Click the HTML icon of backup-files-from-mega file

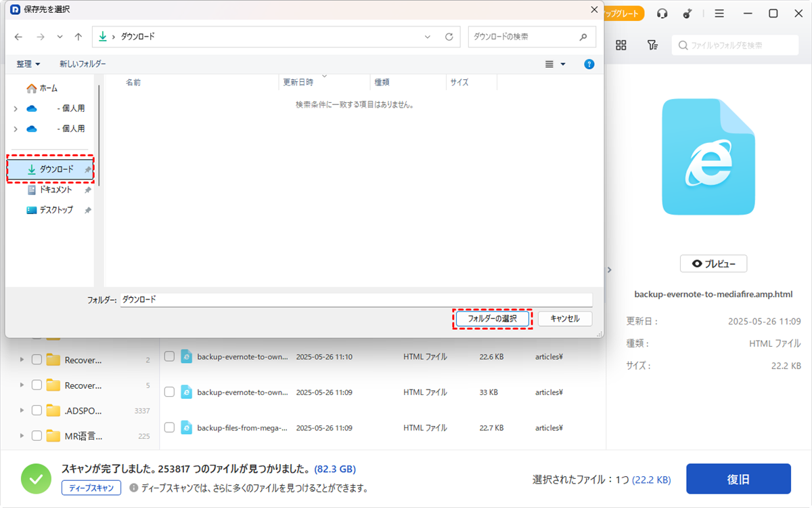click(187, 428)
